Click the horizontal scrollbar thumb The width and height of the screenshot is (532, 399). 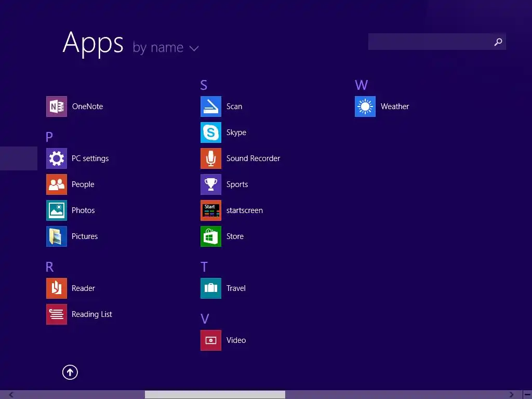(x=215, y=395)
